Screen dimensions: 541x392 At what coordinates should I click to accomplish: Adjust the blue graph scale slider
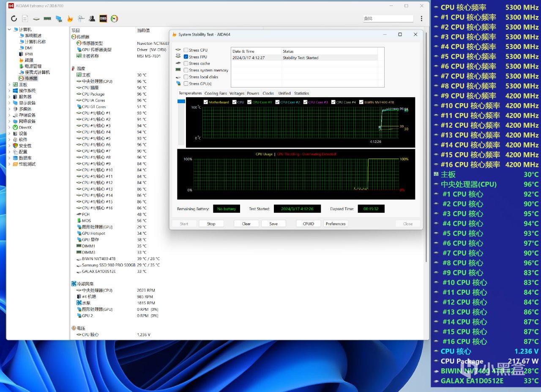[x=181, y=101]
